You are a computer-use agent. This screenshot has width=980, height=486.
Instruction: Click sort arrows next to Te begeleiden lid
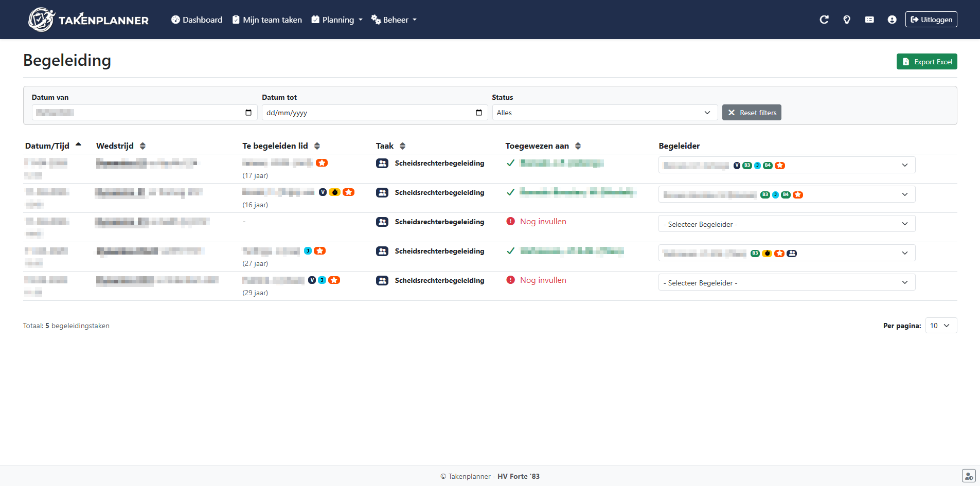click(x=317, y=146)
